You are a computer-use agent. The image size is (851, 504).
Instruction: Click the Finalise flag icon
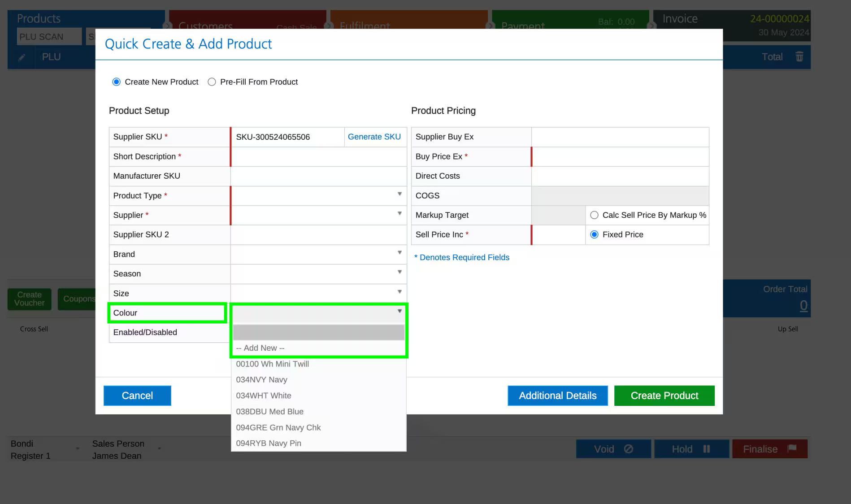[792, 448]
